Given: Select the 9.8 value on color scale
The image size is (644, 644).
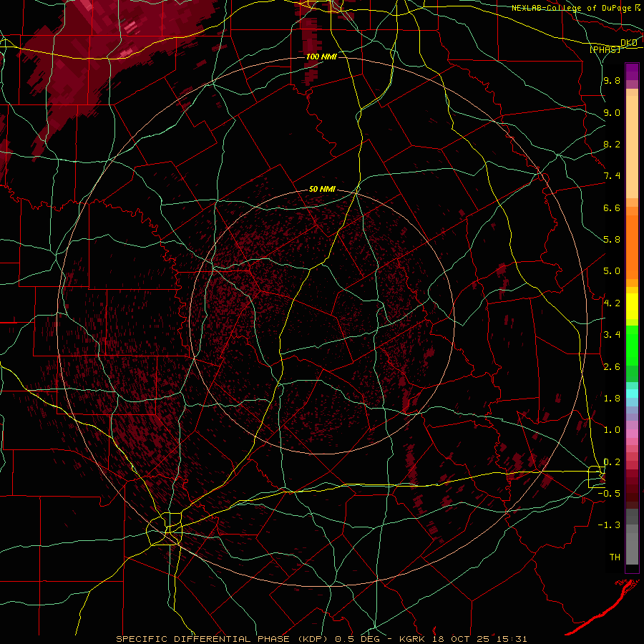Looking at the screenshot, I should pos(612,80).
